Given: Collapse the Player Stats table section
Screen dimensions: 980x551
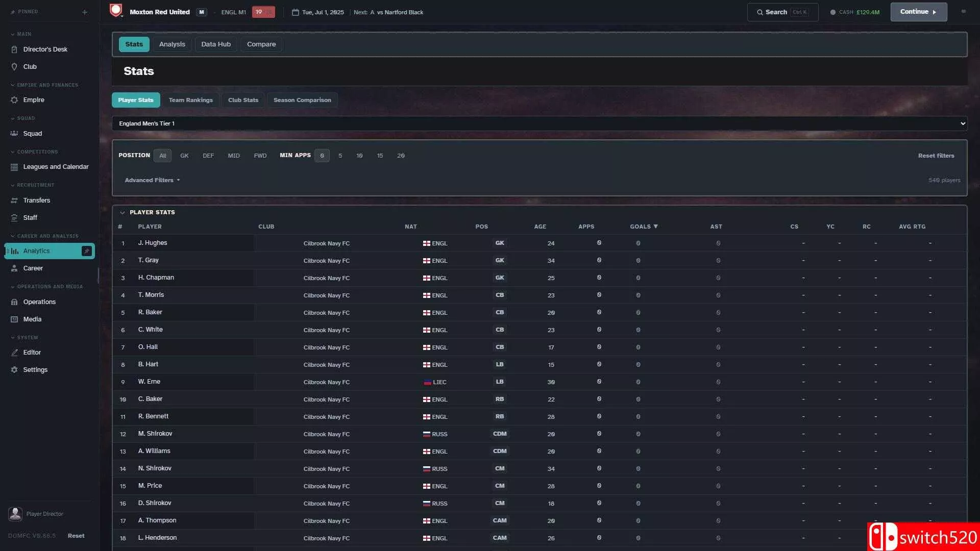Looking at the screenshot, I should pyautogui.click(x=122, y=212).
